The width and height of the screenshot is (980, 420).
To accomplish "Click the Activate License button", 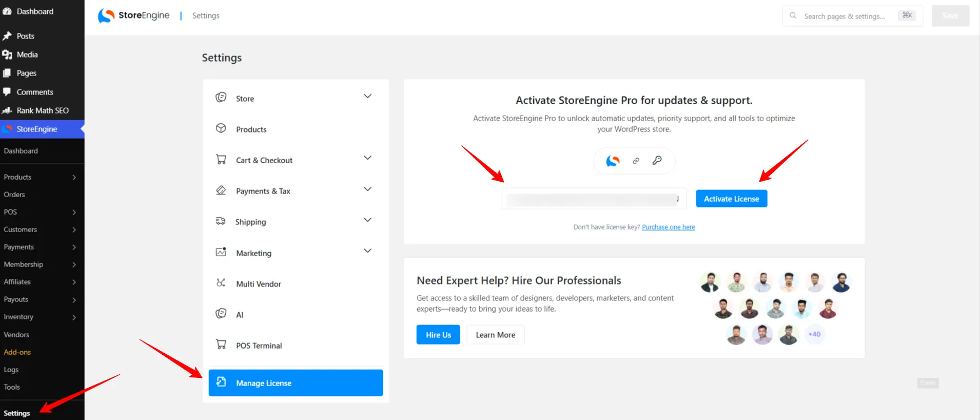I will pos(731,199).
